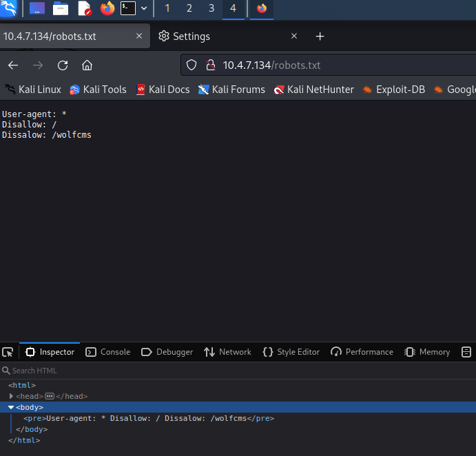Open the Performance panel
Screen dimensions: 476x456
pyautogui.click(x=362, y=352)
